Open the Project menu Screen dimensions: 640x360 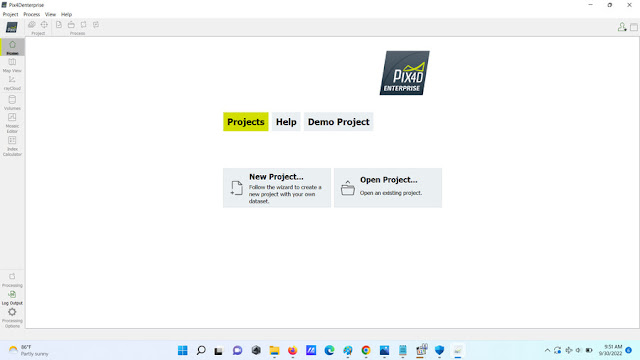point(11,14)
